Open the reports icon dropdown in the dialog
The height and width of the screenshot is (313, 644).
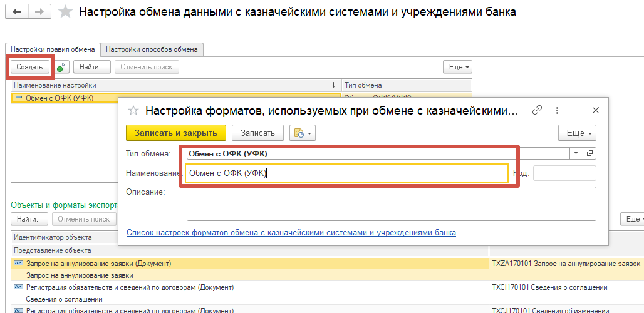point(303,133)
